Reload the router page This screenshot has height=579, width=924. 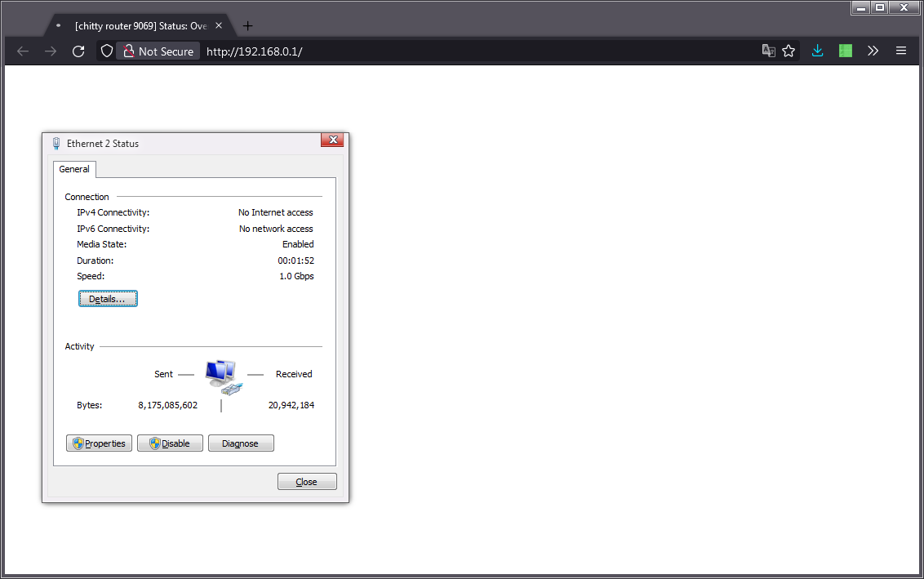pyautogui.click(x=78, y=51)
